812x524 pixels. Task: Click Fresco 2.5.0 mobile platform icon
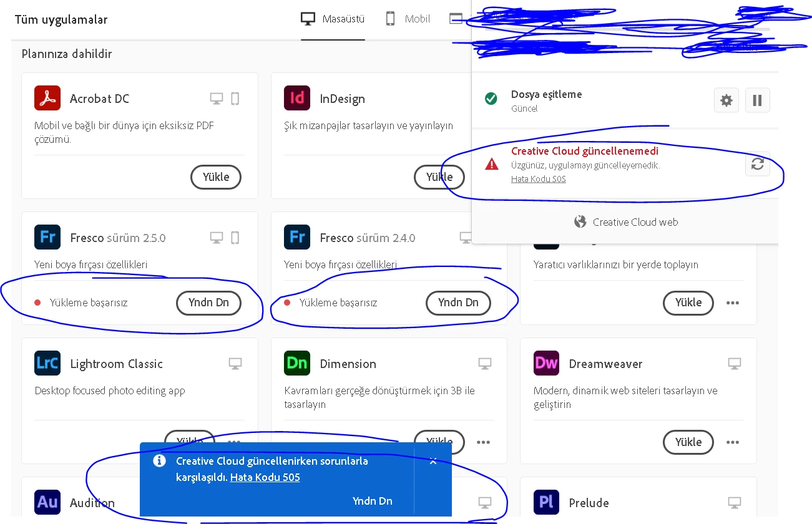(235, 238)
